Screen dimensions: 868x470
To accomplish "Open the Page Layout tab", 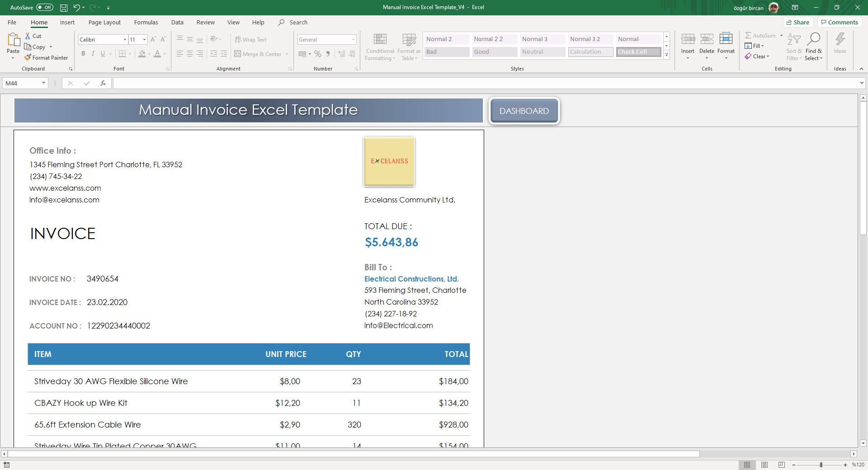I will 104,22.
